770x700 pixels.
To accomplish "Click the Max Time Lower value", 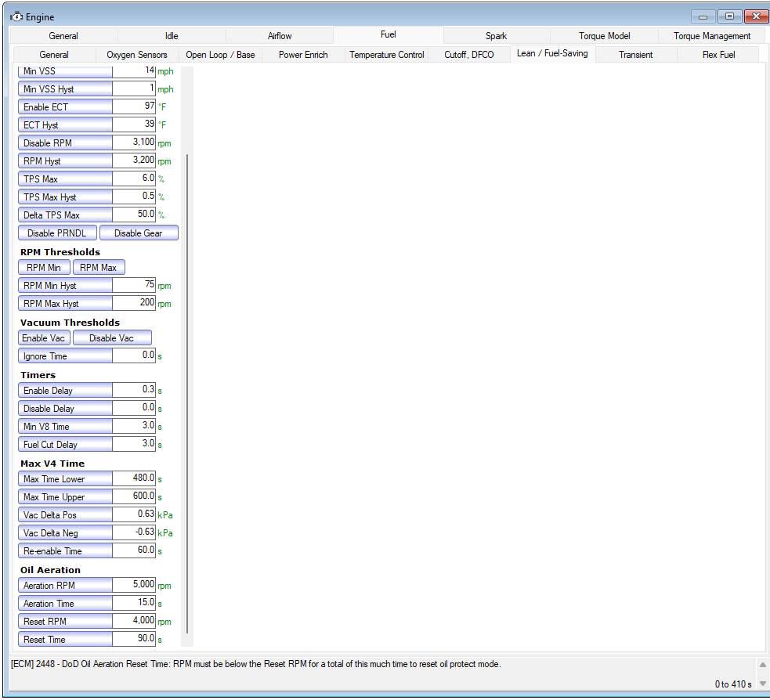I will (134, 478).
